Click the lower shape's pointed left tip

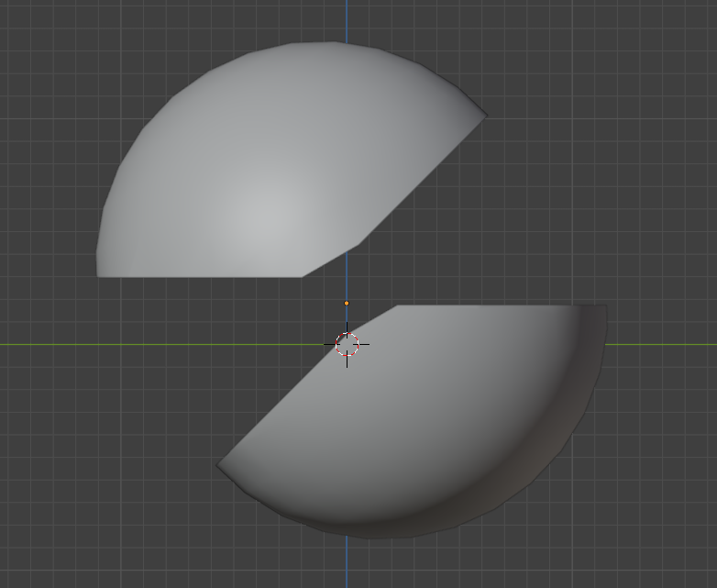coord(219,465)
